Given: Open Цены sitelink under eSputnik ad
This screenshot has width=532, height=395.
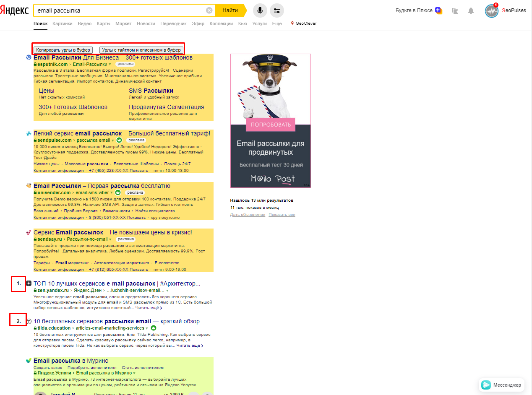Looking at the screenshot, I should click(x=47, y=91).
